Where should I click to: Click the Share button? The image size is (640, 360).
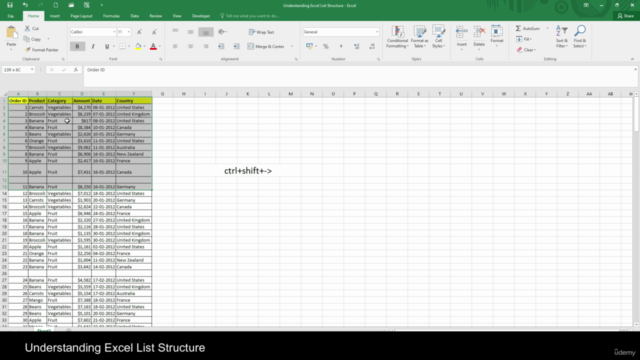[x=626, y=16]
